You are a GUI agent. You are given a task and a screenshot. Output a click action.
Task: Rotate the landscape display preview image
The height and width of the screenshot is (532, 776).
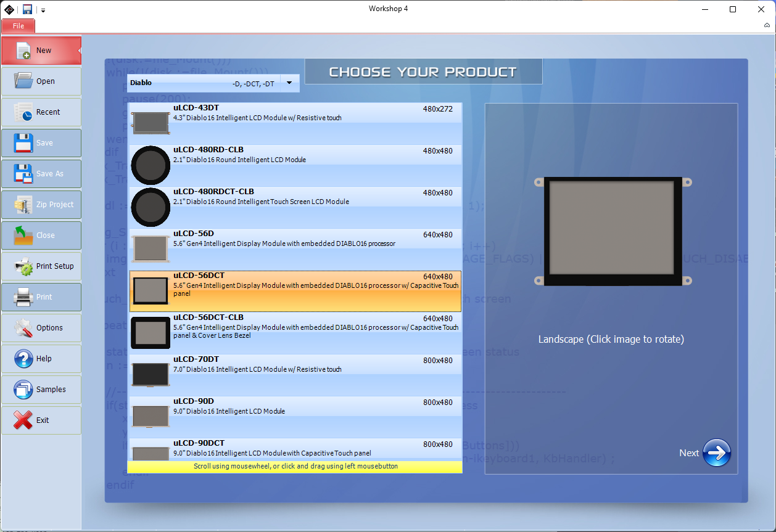pyautogui.click(x=613, y=231)
